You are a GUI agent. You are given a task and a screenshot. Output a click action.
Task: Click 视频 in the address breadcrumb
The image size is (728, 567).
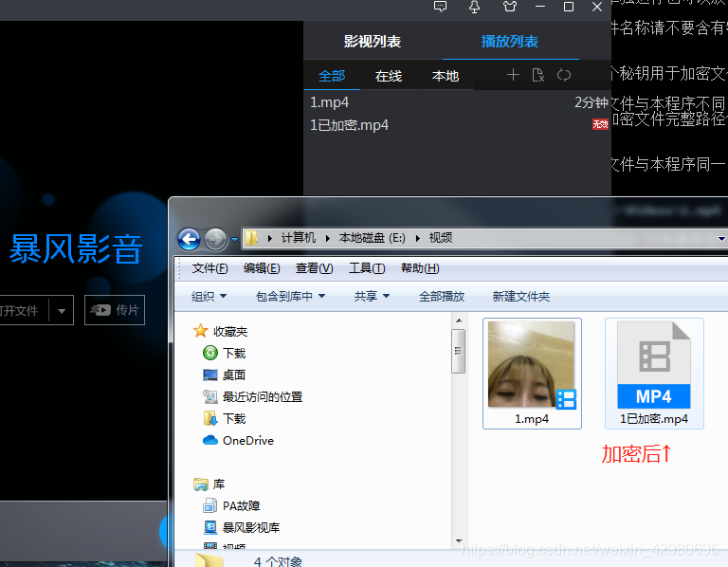[x=441, y=238]
